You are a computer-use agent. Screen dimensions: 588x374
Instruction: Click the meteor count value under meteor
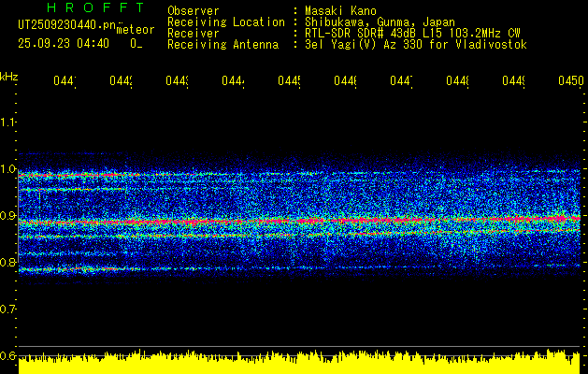[136, 44]
